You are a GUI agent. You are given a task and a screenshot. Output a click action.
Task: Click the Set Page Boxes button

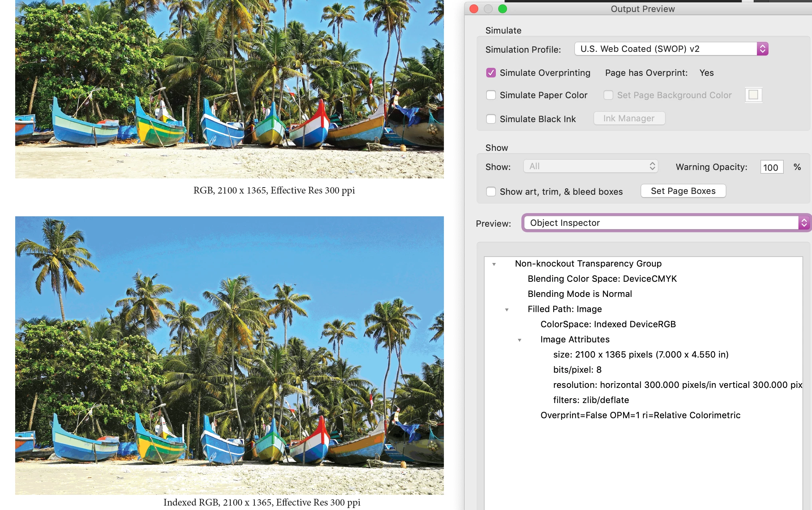click(x=683, y=191)
